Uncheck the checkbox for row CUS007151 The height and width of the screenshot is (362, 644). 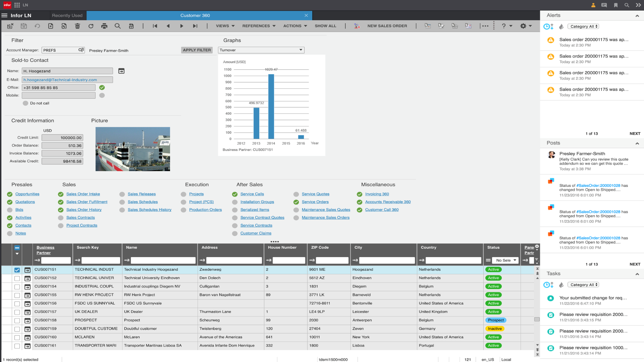pos(17,270)
